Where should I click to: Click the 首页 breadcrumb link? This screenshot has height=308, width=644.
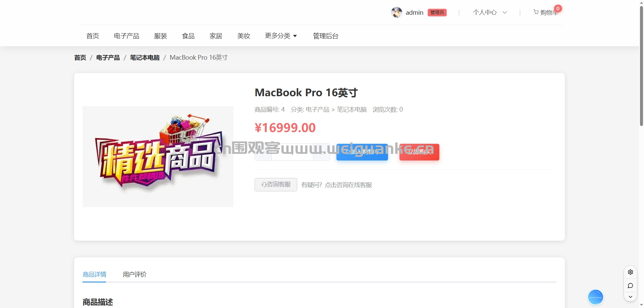point(80,58)
